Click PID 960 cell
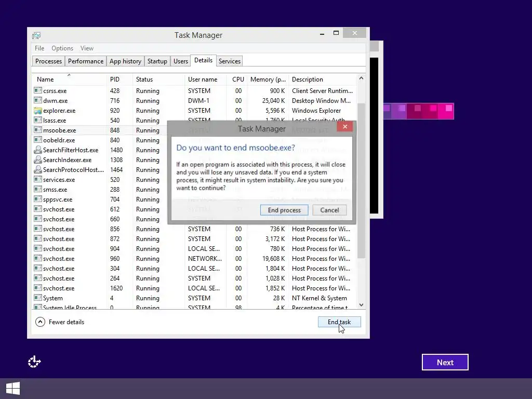532x399 pixels. click(x=115, y=259)
